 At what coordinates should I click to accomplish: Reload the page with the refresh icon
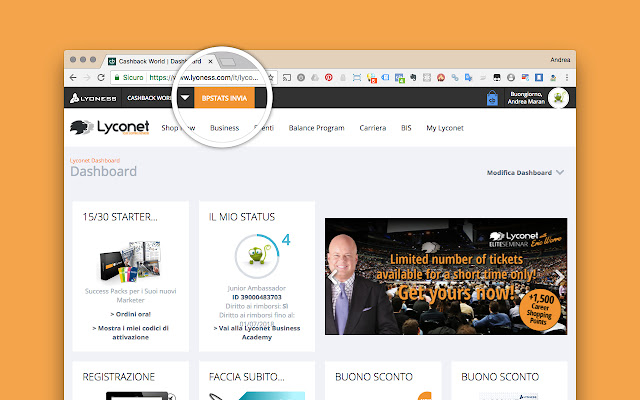(101, 77)
